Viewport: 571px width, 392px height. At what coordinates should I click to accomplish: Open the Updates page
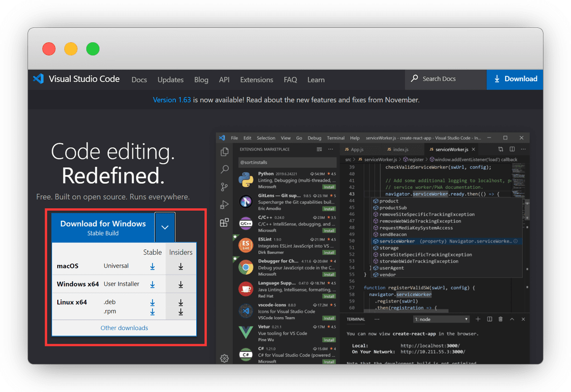click(x=170, y=80)
